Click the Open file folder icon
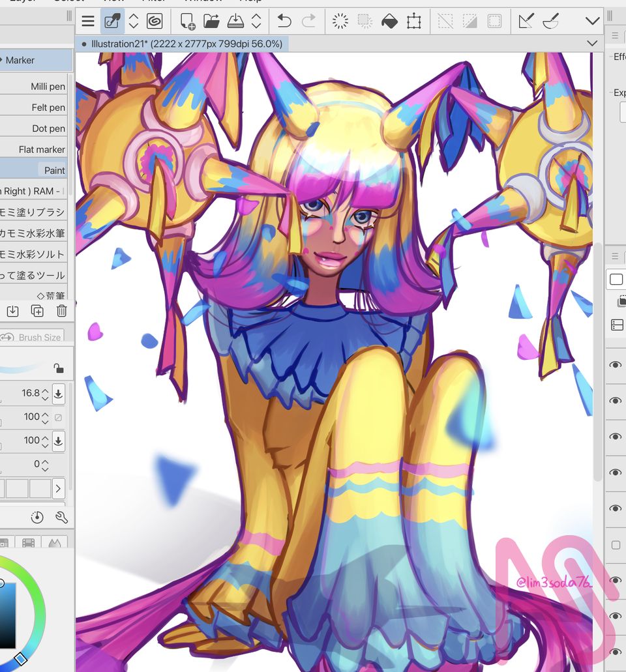 click(211, 22)
